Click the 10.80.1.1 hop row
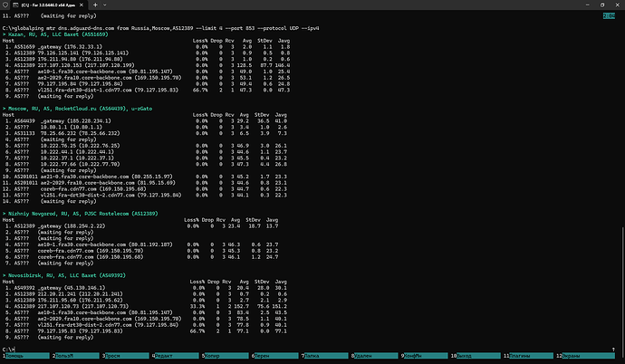Viewport: 625px width, 364px height. click(146, 127)
